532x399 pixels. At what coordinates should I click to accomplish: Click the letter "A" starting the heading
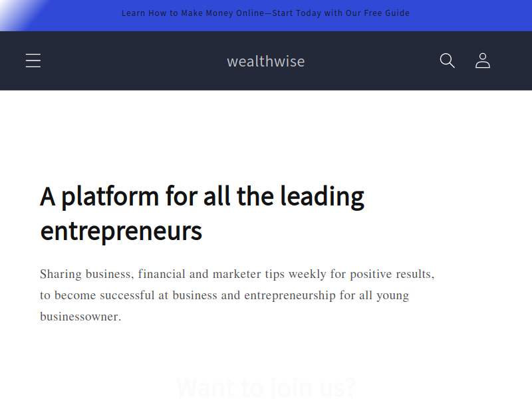pos(47,196)
